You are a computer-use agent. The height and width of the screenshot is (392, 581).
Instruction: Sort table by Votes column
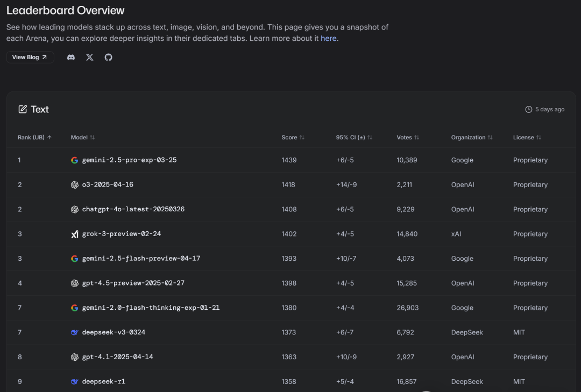[408, 138]
